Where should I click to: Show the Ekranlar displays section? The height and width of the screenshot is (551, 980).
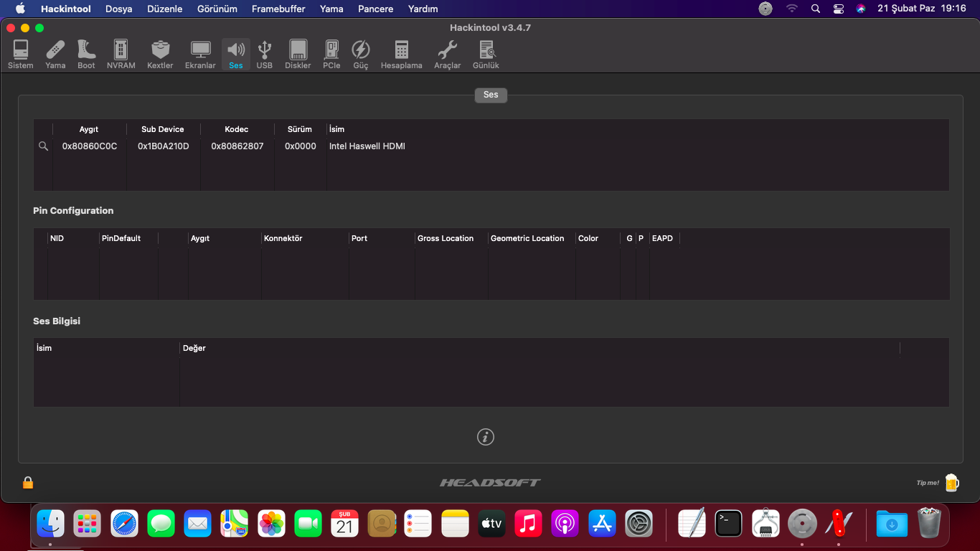[x=200, y=55]
